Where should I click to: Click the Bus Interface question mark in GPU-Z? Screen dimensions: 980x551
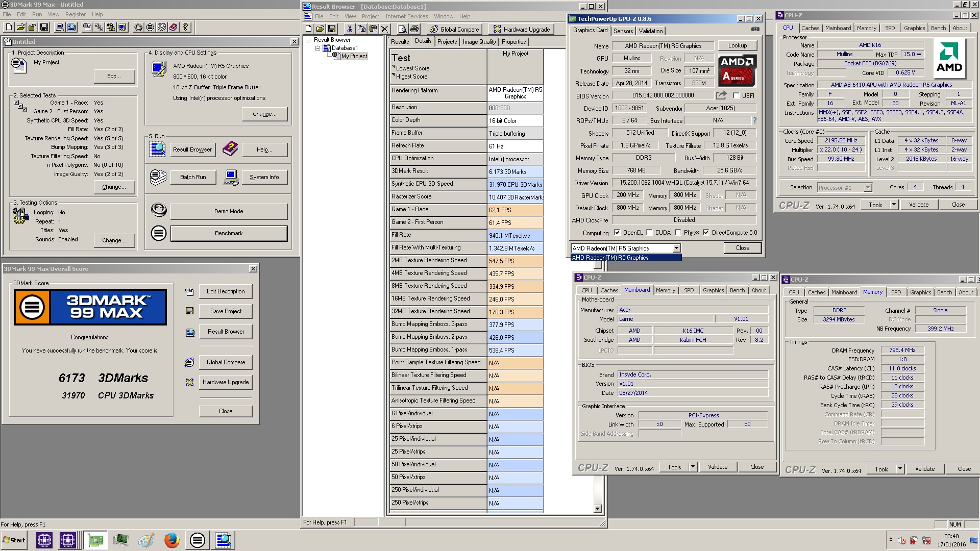pos(754,120)
